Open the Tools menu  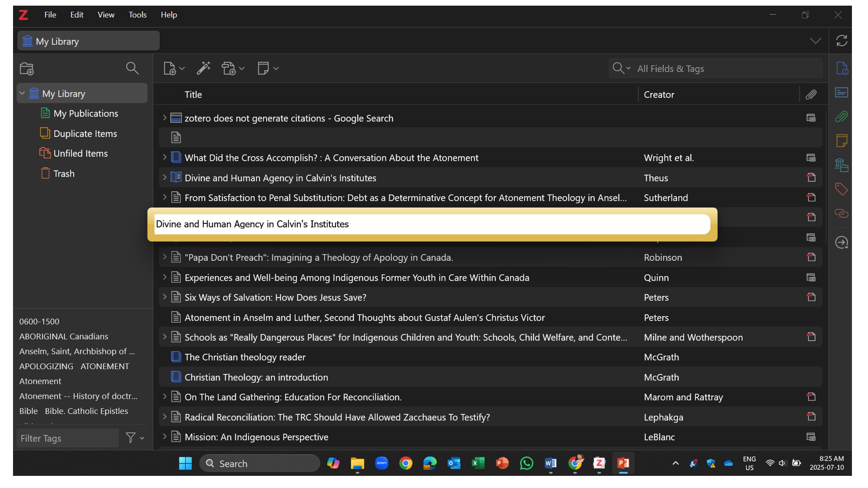pos(137,15)
